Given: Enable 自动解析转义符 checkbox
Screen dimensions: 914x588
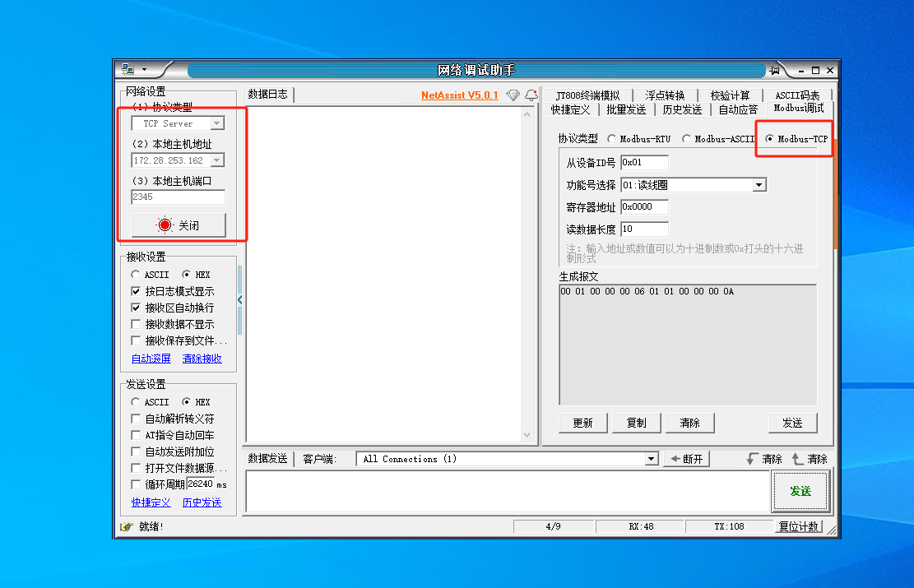Looking at the screenshot, I should (x=136, y=419).
